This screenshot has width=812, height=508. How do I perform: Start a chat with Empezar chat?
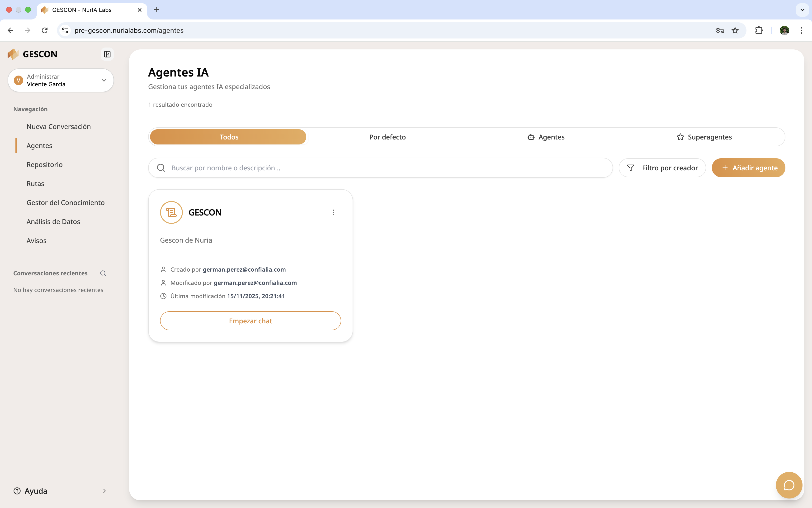250,321
